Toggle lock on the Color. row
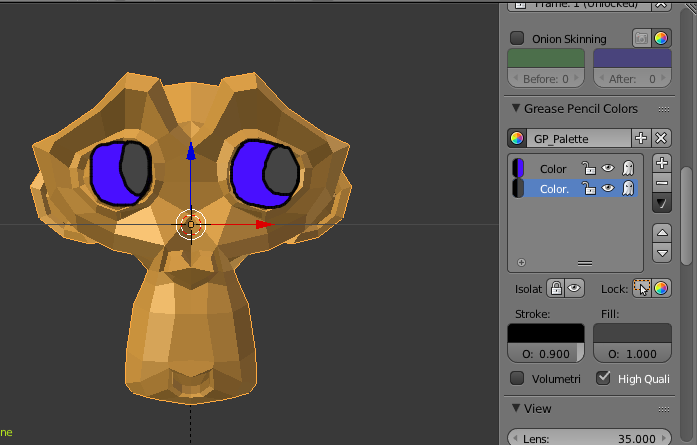The width and height of the screenshot is (697, 445). click(x=589, y=188)
